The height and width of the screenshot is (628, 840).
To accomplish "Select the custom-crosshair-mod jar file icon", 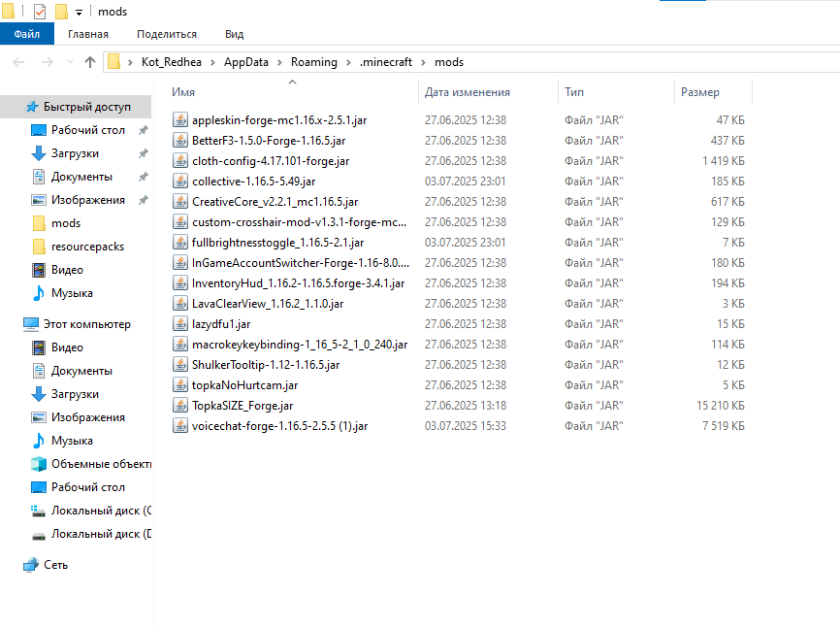I will pos(180,221).
